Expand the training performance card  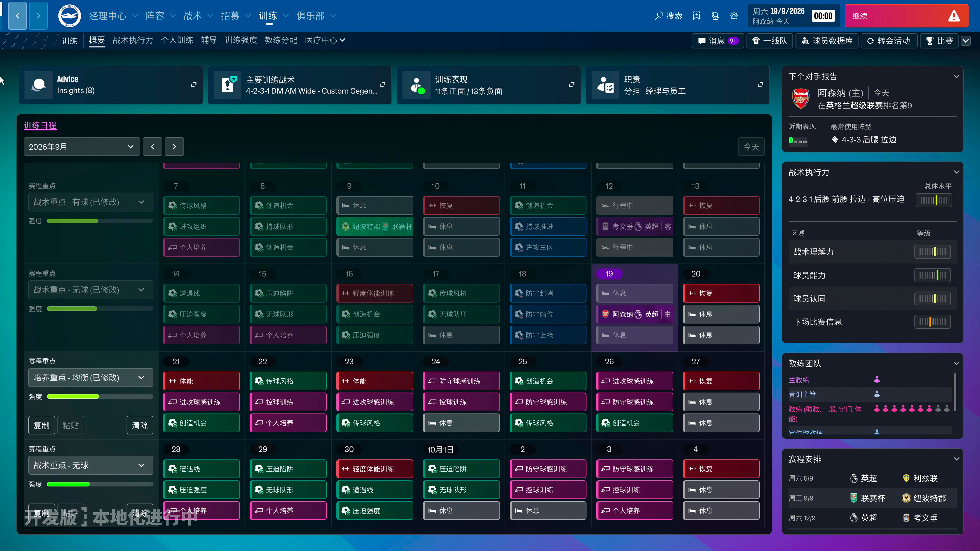point(571,84)
